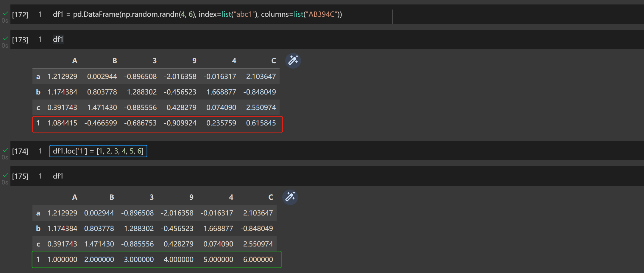Select the execution count [172]
Screen dimensions: 644x273
coord(20,15)
